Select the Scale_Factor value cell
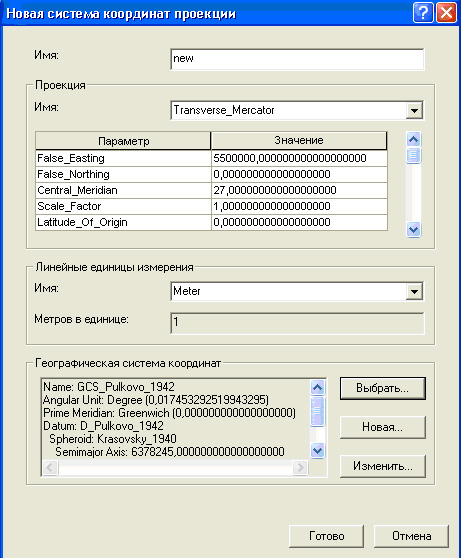Viewport: 461px width, 558px height. click(299, 206)
